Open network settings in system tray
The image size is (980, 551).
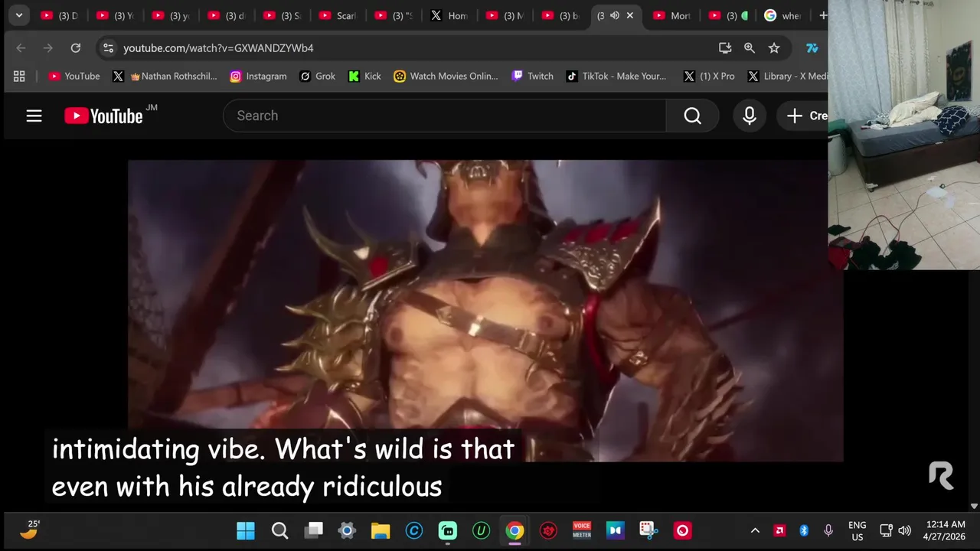pos(886,530)
